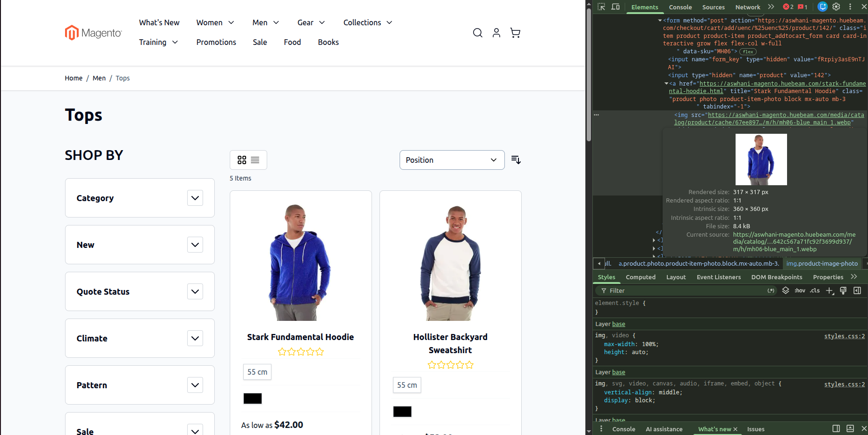Switch to the Sources tab

point(714,7)
